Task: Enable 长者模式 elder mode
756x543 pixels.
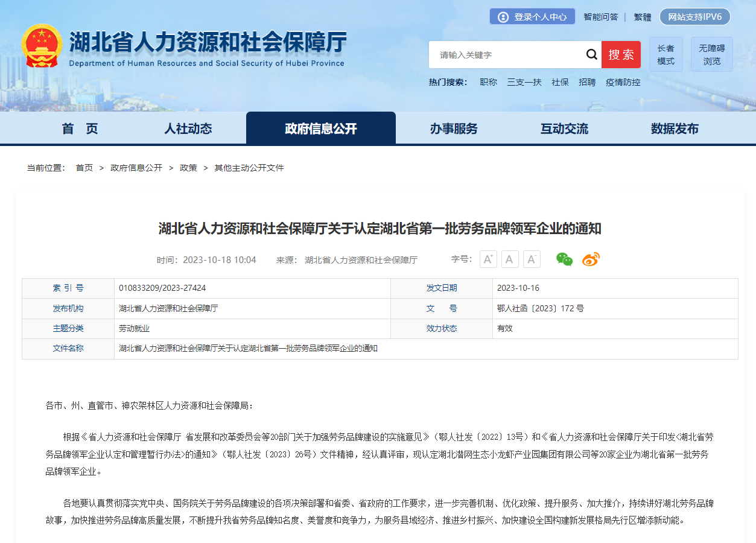Action: [x=665, y=54]
